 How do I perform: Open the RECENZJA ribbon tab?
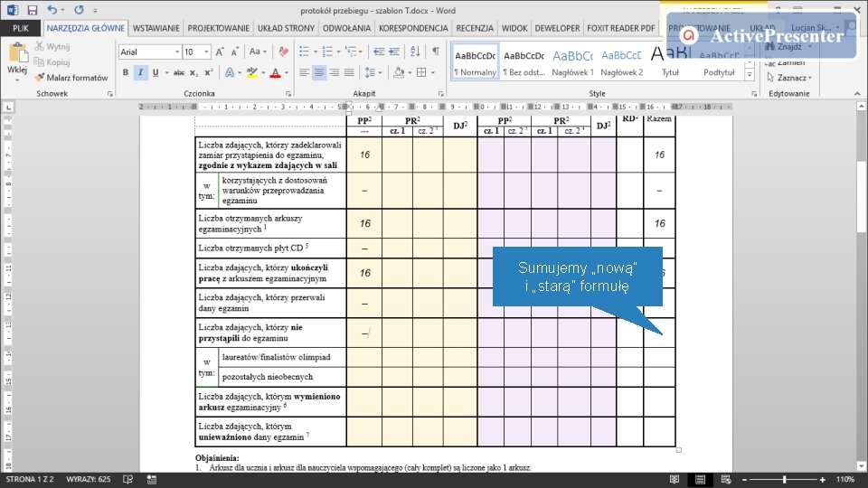coord(475,28)
